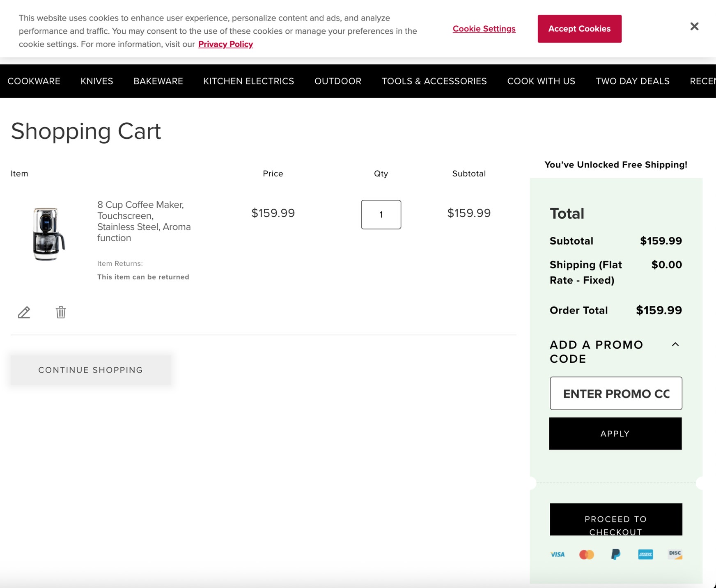Edit the coffee maker cart item

click(24, 313)
